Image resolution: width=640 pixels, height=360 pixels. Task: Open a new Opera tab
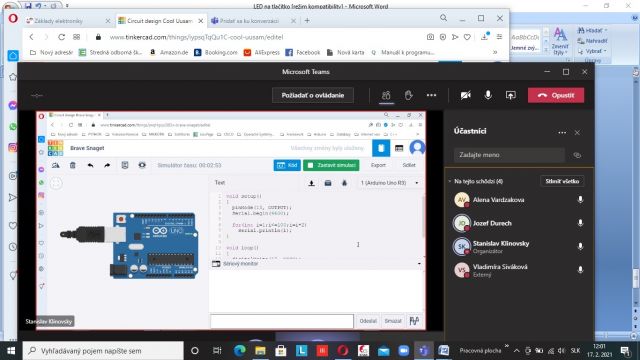point(307,20)
